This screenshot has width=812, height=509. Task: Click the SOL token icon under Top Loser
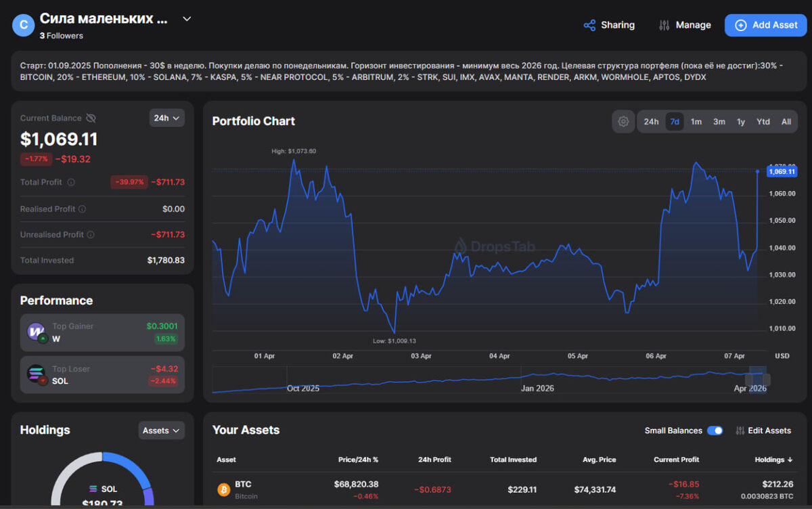(x=36, y=374)
